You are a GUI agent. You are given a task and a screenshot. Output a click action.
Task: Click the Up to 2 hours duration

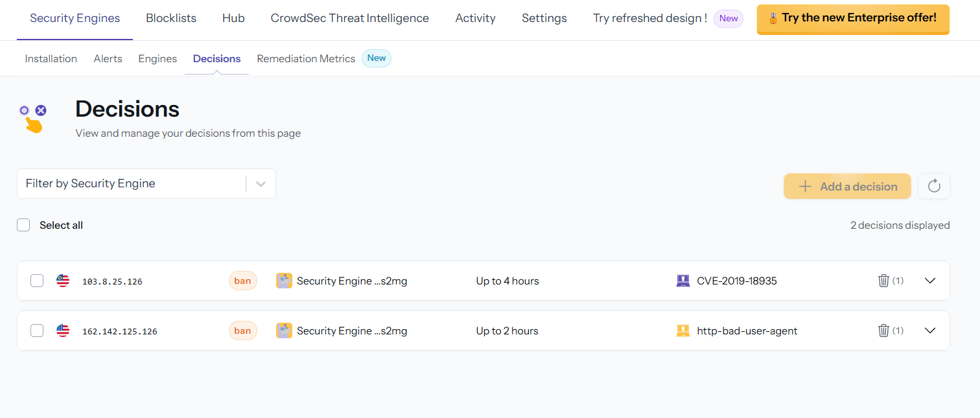pos(507,331)
